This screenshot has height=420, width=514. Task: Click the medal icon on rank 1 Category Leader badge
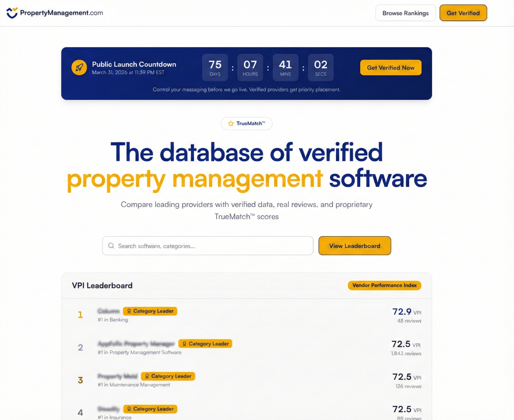[x=129, y=311]
